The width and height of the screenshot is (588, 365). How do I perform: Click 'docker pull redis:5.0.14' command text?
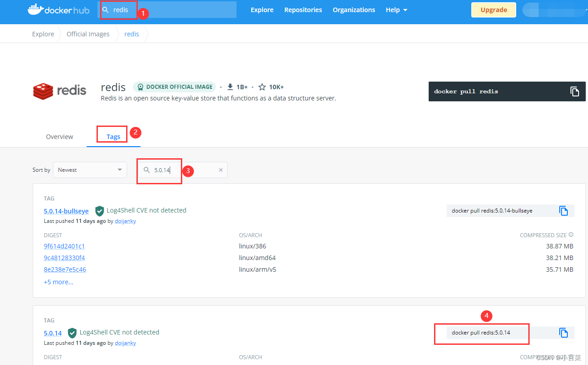(481, 333)
